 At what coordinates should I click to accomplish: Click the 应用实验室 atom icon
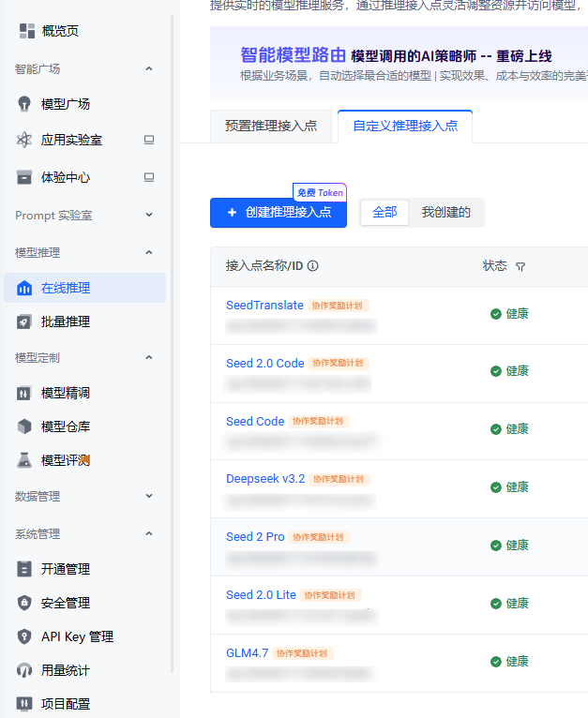click(25, 140)
